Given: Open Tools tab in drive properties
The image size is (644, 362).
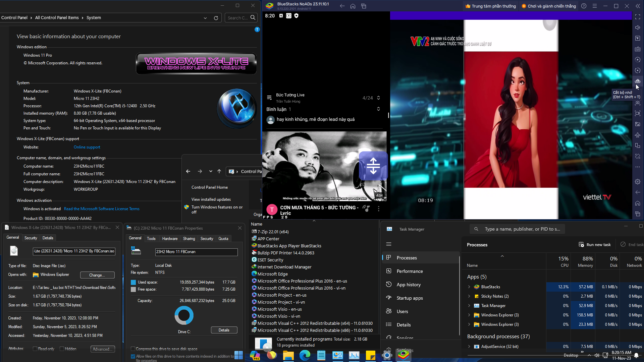Looking at the screenshot, I should 151,239.
